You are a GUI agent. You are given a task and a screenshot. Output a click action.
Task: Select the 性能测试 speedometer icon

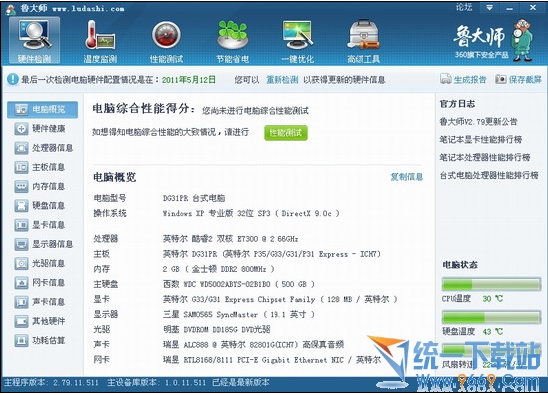[x=166, y=35]
